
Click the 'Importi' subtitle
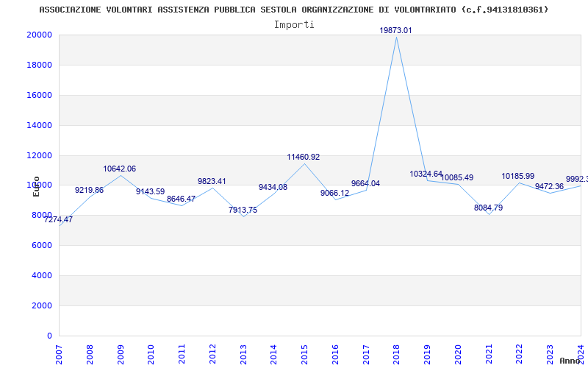click(x=294, y=25)
